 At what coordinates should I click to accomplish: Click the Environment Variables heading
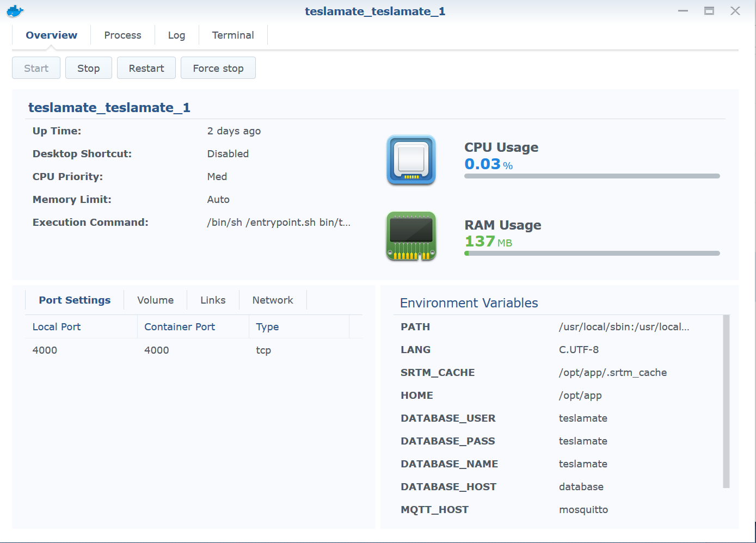point(469,303)
